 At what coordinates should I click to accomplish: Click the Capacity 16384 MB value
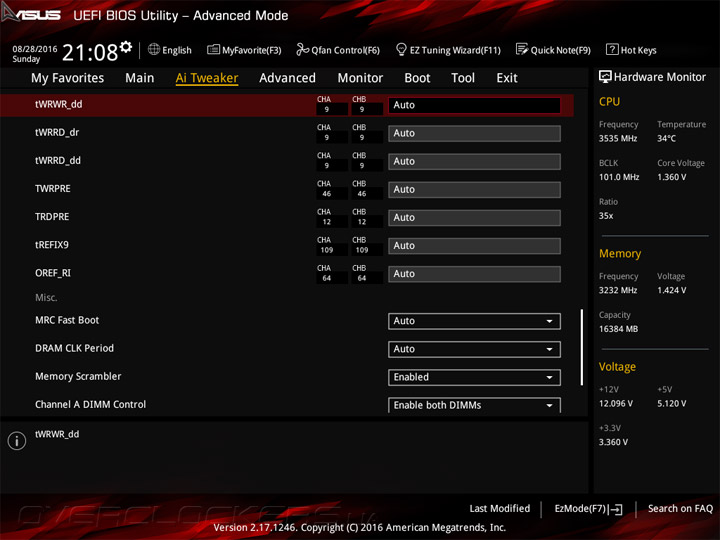pos(618,329)
